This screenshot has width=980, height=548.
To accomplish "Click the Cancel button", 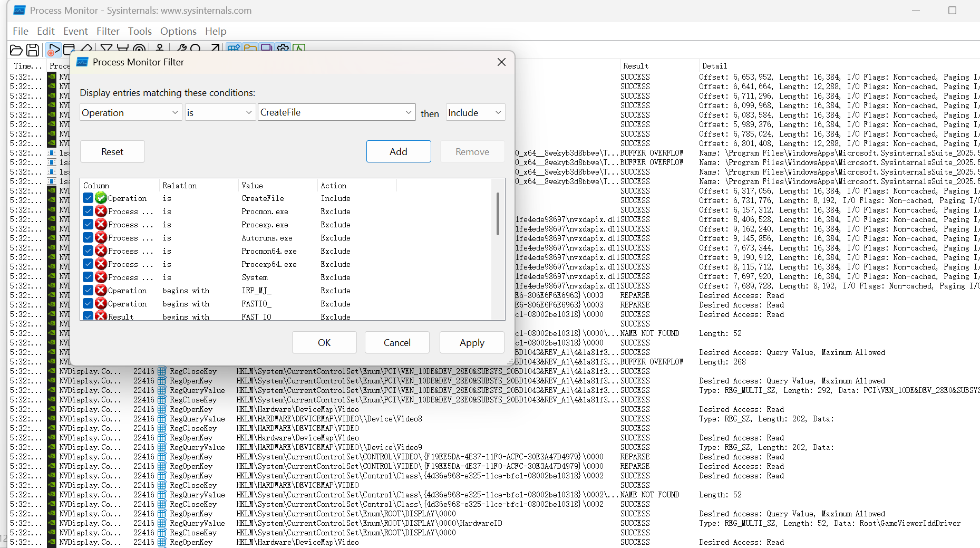I will click(397, 342).
